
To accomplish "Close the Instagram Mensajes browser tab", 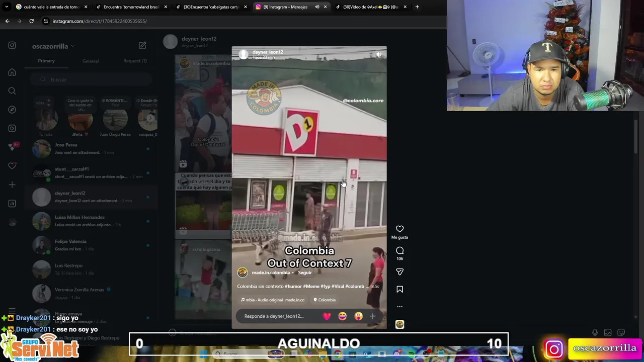I will coord(325,7).
